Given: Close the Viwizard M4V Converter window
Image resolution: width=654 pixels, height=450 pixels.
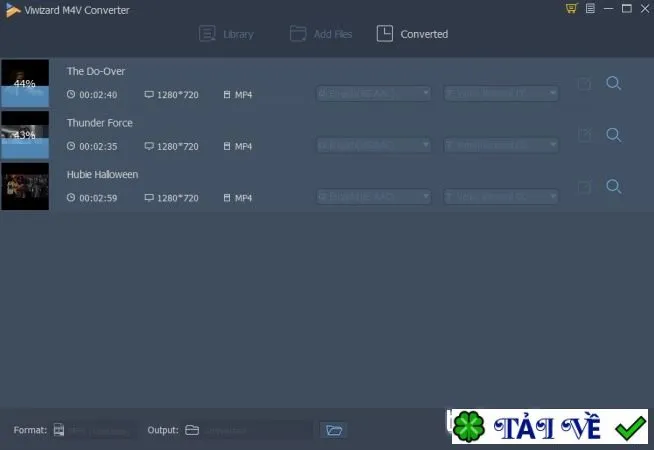Looking at the screenshot, I should (645, 8).
